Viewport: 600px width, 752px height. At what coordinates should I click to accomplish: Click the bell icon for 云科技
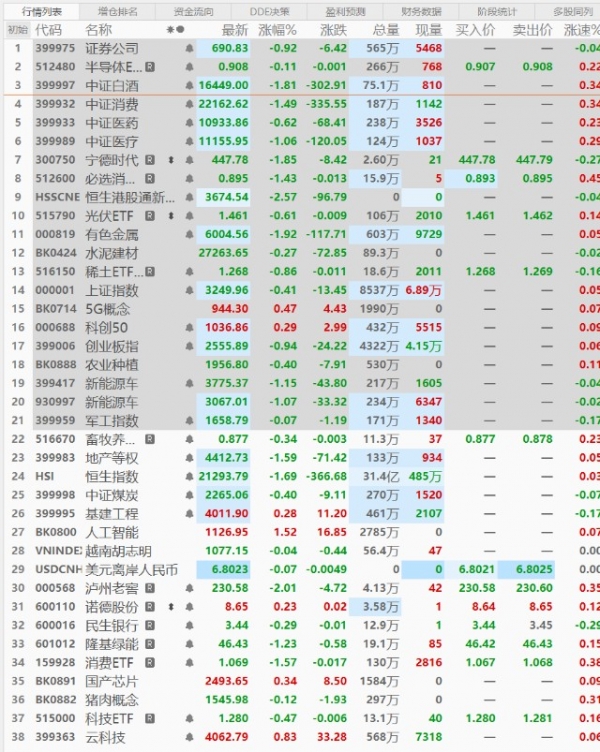point(190,738)
